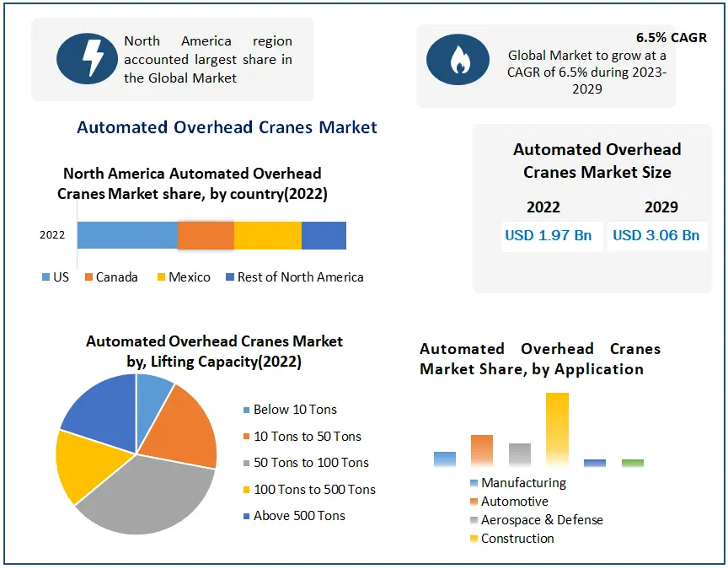The height and width of the screenshot is (569, 728).
Task: Select the Aerospace & Defense legend entry
Action: click(542, 520)
